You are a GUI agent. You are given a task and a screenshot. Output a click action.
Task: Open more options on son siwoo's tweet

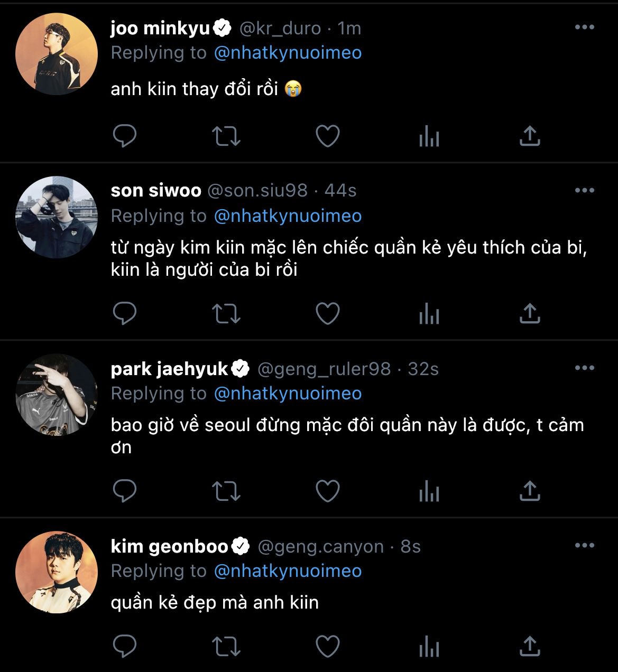click(x=584, y=191)
